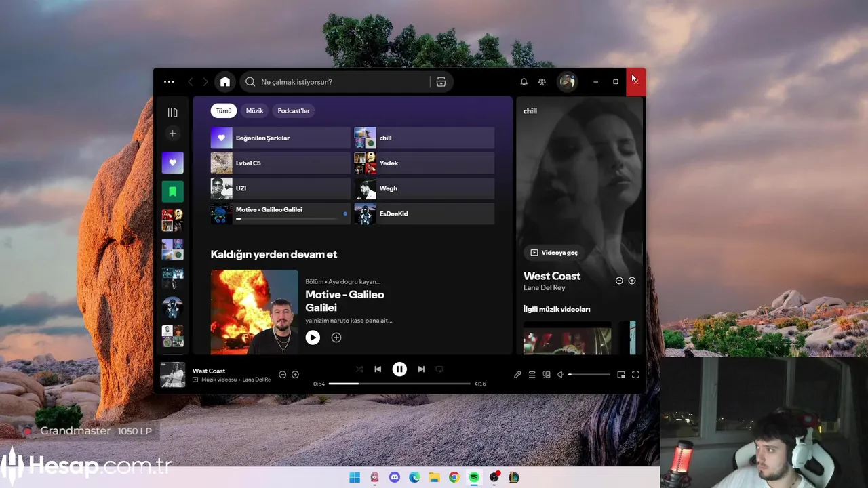Screen dimensions: 868x488
Task: Select the 'Podcast'ler' filter chip
Action: (x=294, y=110)
